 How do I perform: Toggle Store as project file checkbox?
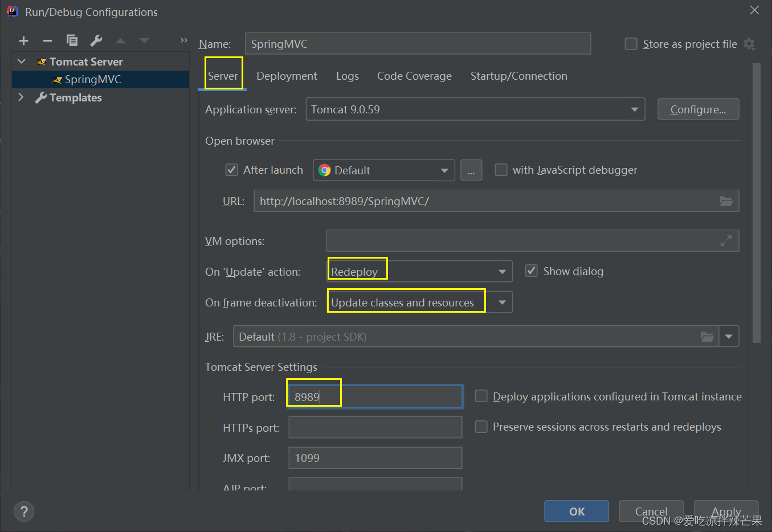(631, 44)
